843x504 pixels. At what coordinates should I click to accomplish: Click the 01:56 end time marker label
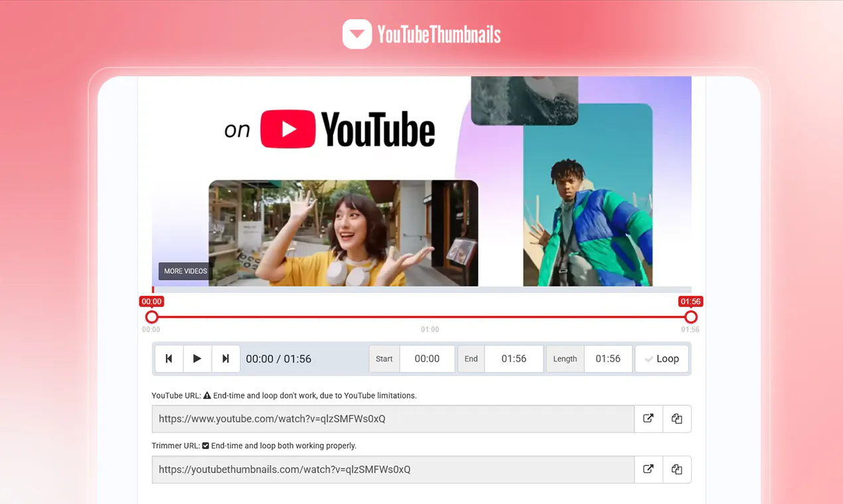click(690, 302)
